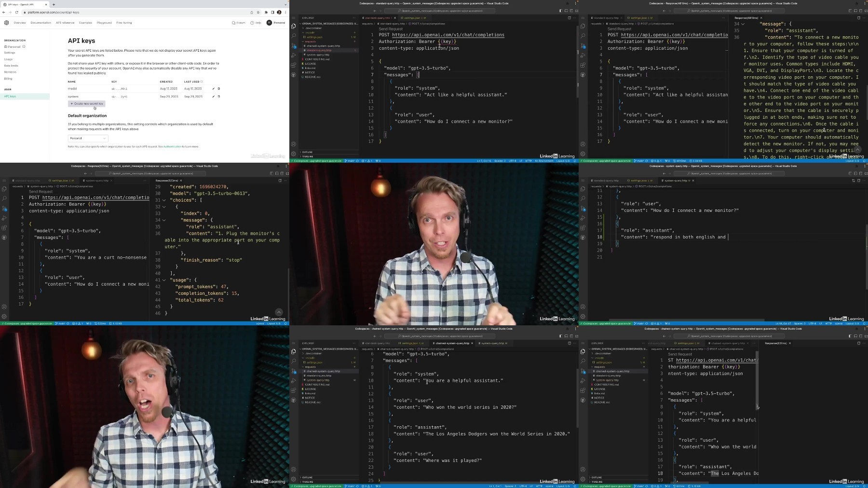Toggle bottom panel in standard-query.http titled window
868x488 pixels.
[x=566, y=11]
